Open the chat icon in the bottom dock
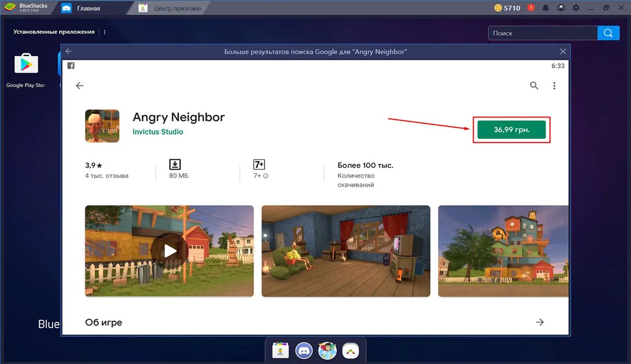631x364 pixels. [303, 349]
